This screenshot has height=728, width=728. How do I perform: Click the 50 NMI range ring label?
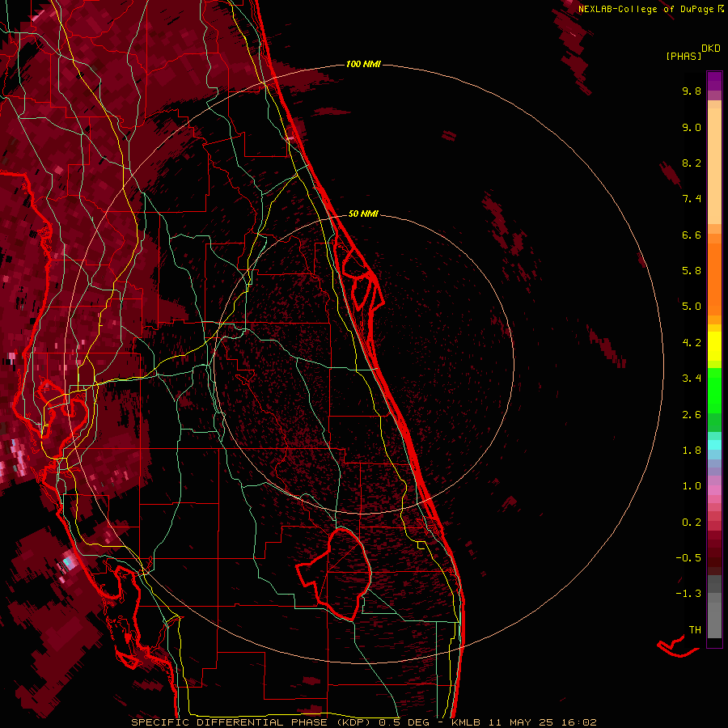(363, 214)
